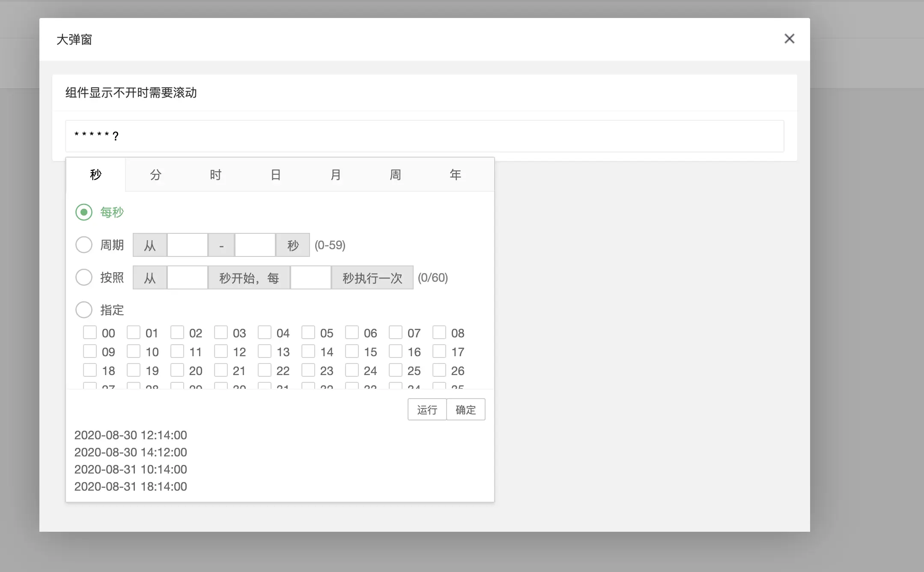
Task: Select the 周 tab
Action: tap(395, 174)
